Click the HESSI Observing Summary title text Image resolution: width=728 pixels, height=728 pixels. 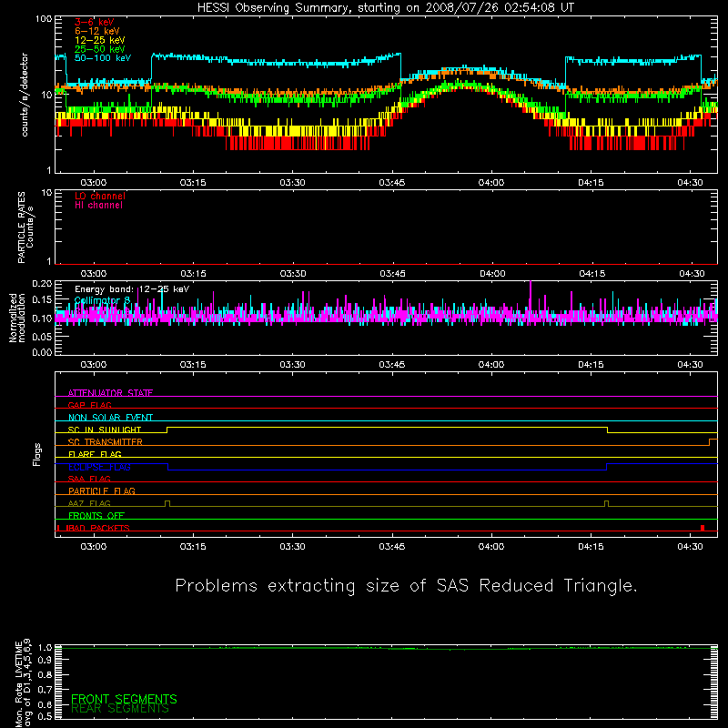pos(385,8)
